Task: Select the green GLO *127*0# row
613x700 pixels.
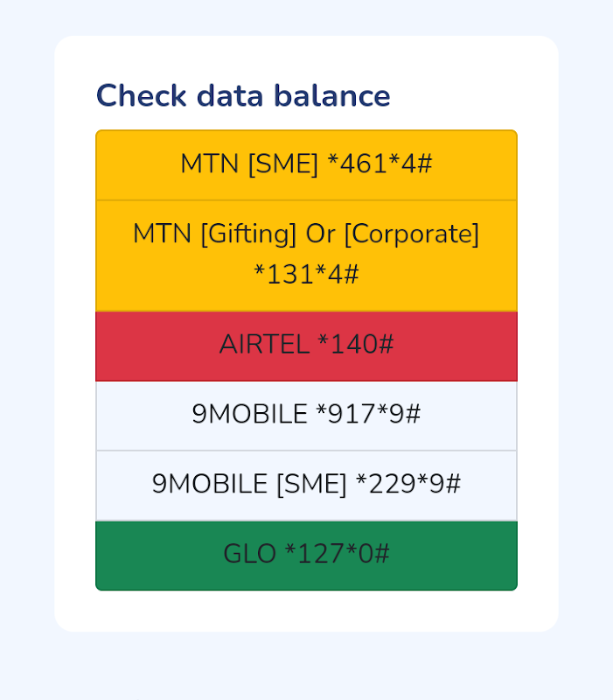Action: [x=306, y=556]
